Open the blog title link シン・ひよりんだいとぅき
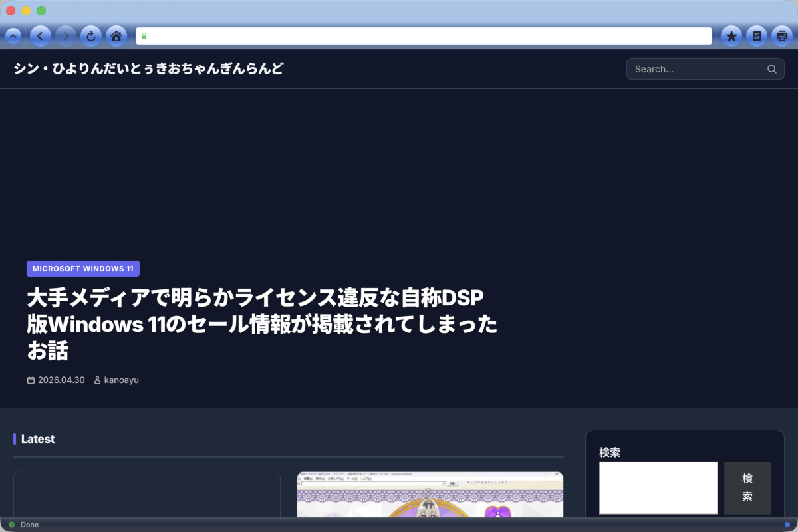The width and height of the screenshot is (798, 532). (148, 68)
